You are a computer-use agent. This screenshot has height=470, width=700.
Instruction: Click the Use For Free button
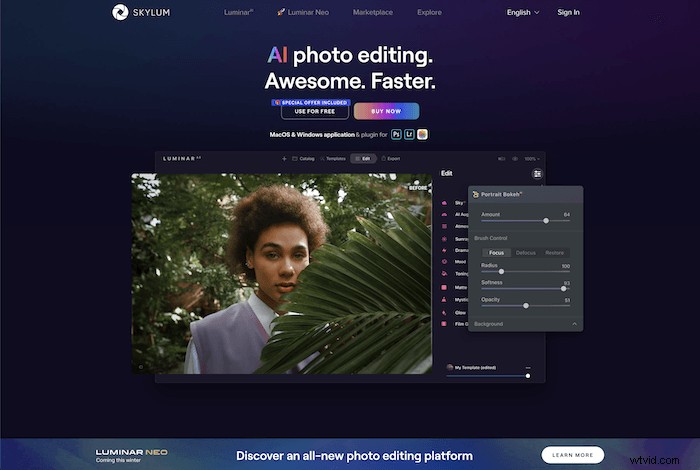pyautogui.click(x=315, y=112)
